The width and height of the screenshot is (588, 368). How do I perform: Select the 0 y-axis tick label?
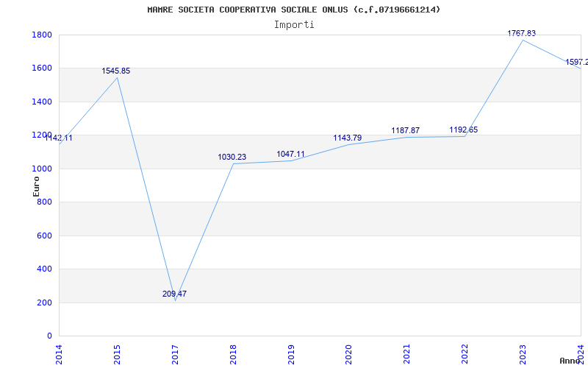[49, 336]
